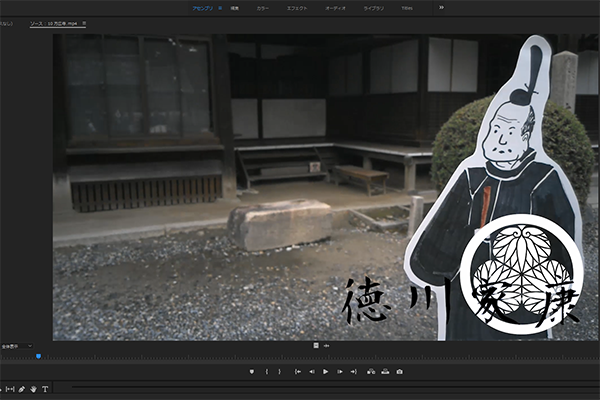Export frame with the camera icon

tap(399, 371)
